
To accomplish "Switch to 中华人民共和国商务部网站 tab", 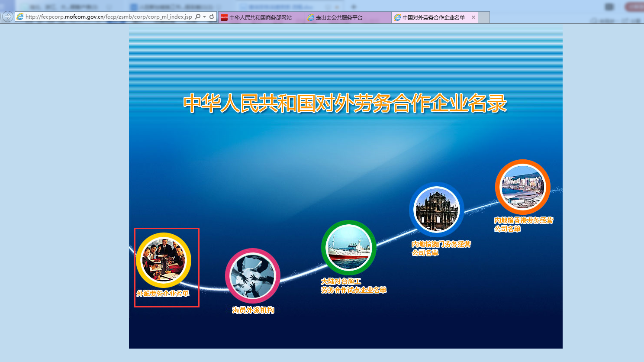I will pyautogui.click(x=261, y=17).
